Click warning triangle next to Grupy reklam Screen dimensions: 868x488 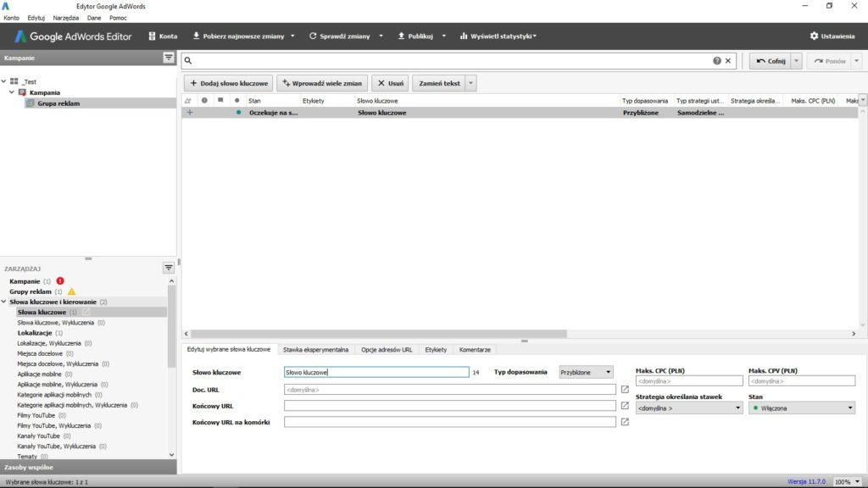coord(71,291)
